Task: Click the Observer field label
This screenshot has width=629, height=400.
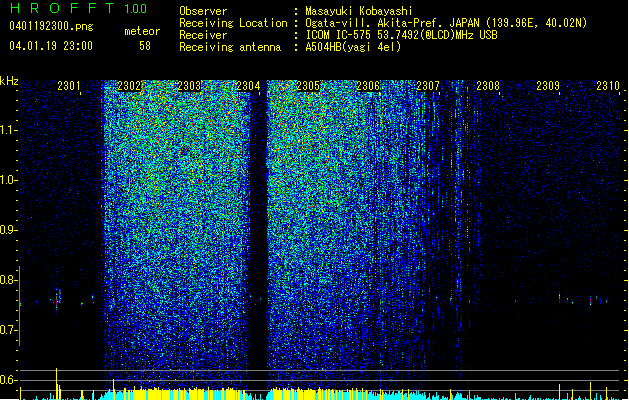Action: pyautogui.click(x=203, y=11)
